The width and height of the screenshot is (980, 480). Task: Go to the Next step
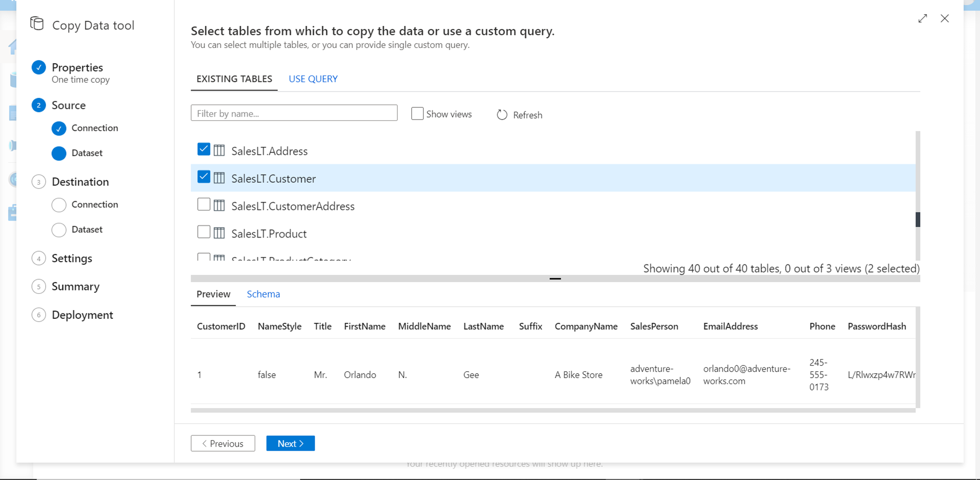[291, 443]
